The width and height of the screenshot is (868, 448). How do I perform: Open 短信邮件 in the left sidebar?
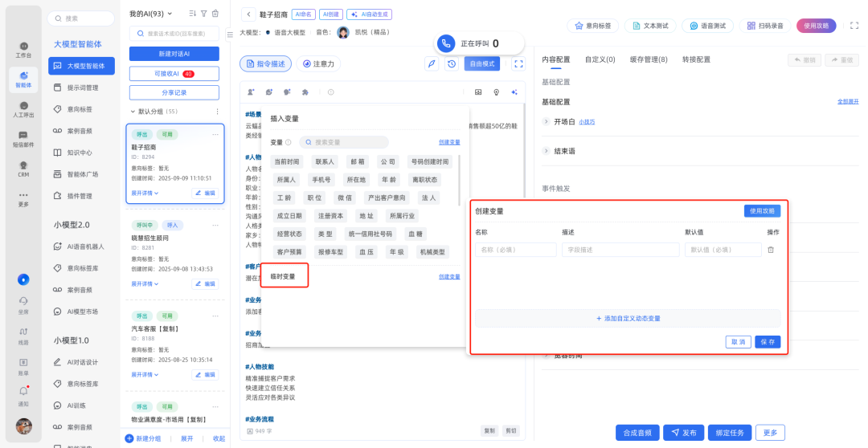tap(24, 140)
